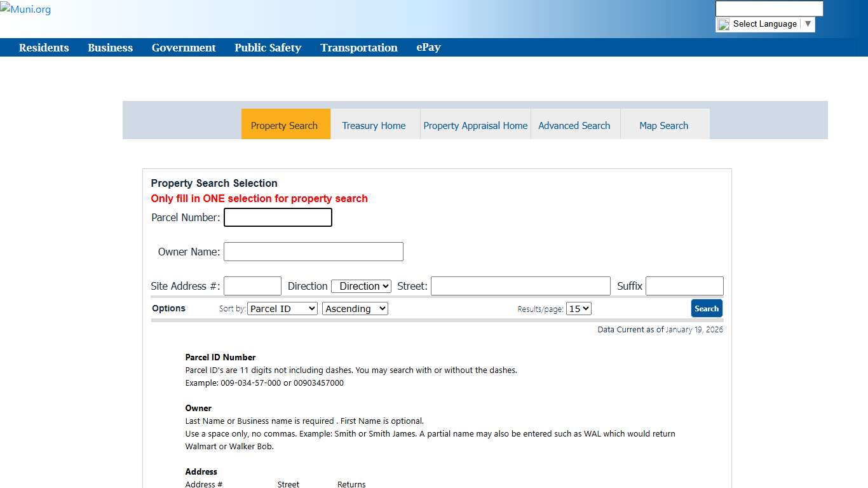868x488 pixels.
Task: Open the Sort by Parcel ID dropdown
Action: pos(282,308)
